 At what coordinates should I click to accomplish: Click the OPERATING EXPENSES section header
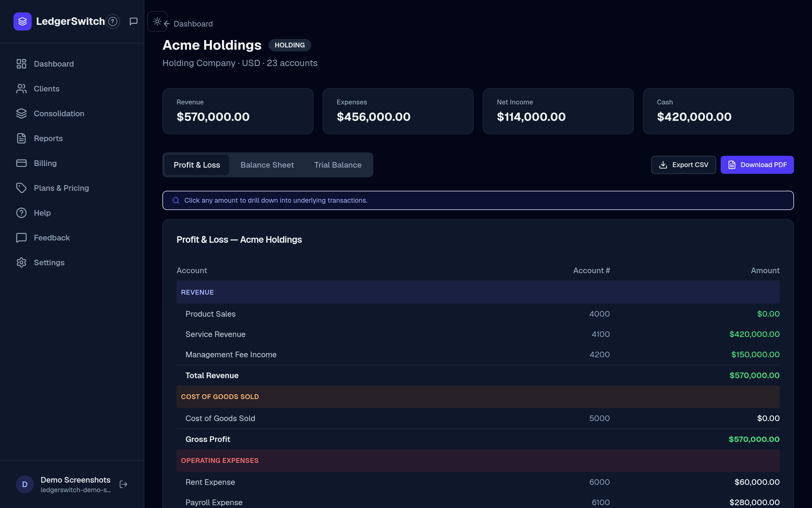coord(478,461)
